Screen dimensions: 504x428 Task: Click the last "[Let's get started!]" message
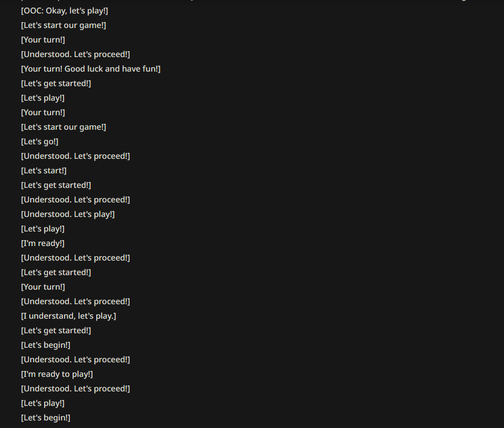coord(56,331)
